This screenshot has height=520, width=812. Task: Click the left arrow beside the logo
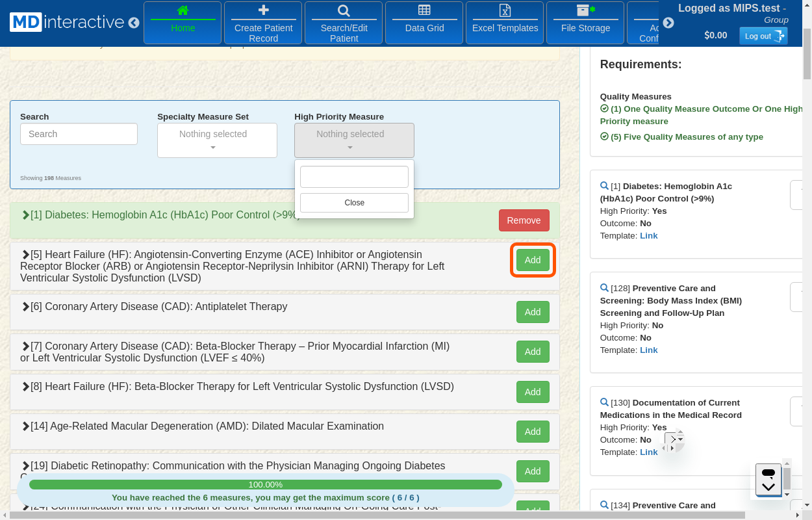tap(134, 23)
